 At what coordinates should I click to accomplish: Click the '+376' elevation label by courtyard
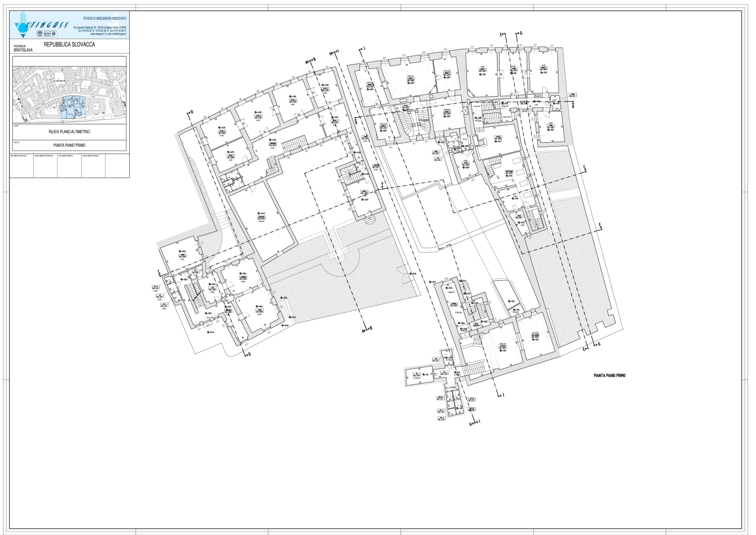(x=283, y=298)
